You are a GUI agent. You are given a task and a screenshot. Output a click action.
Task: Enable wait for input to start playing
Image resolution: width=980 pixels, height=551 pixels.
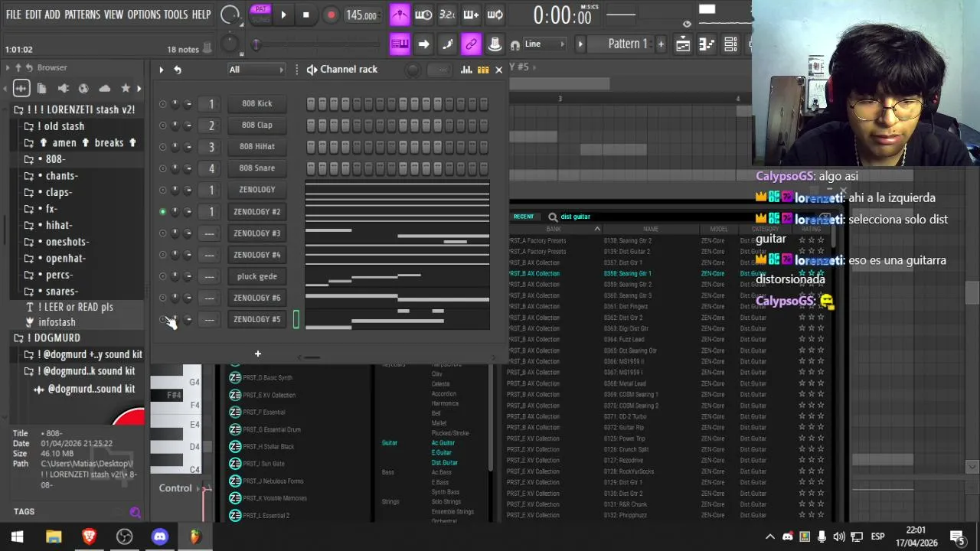pyautogui.click(x=423, y=15)
